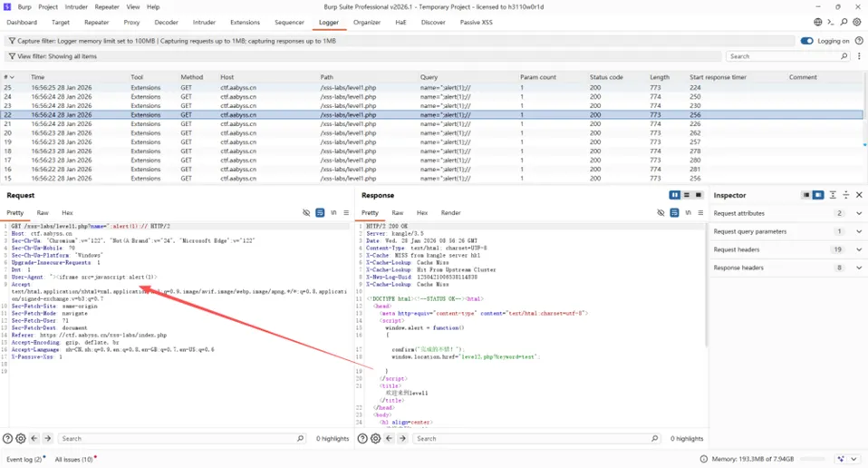Open dropdown arrow beside status bar AI icon
This screenshot has width=868, height=468.
point(854,459)
